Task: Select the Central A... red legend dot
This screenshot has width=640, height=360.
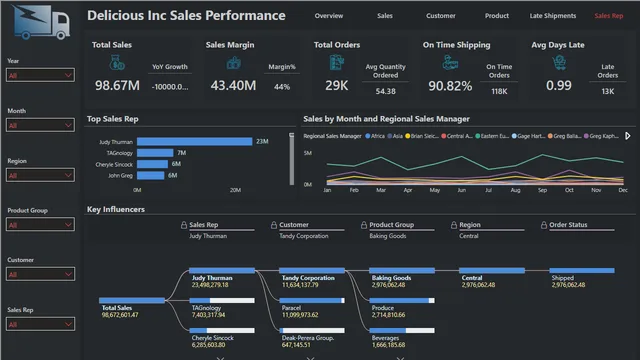Action: pos(443,136)
